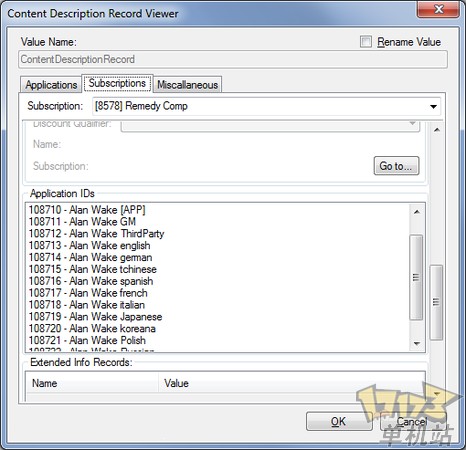466x450 pixels.
Task: Open the Miscallaneous tab
Action: tap(187, 85)
